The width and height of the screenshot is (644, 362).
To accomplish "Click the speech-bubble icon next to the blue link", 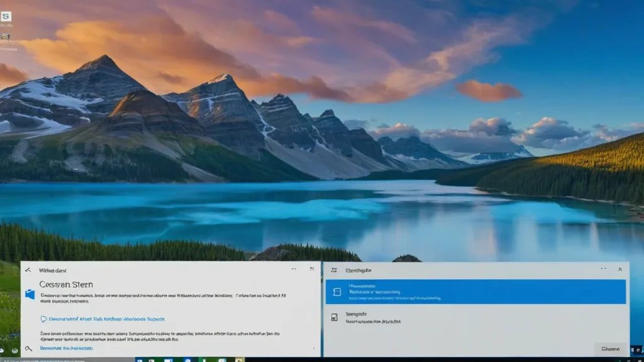I will click(x=43, y=319).
